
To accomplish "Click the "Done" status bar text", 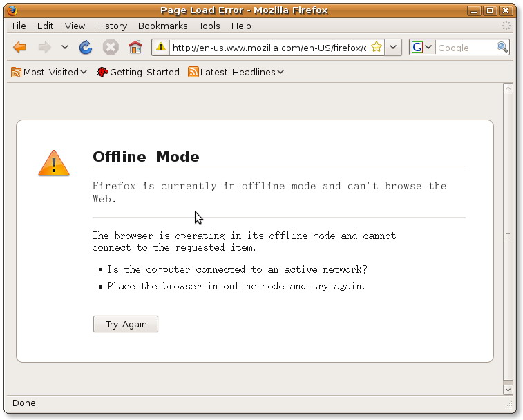I will (x=24, y=403).
